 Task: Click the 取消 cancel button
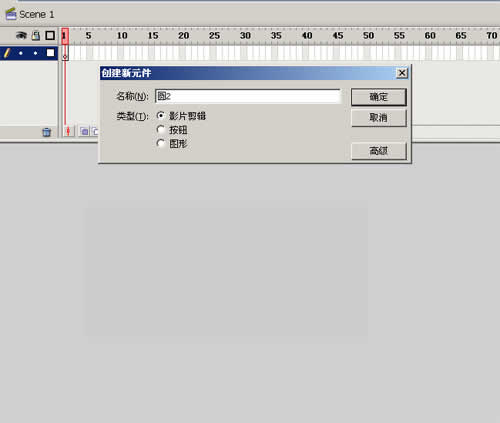point(379,118)
